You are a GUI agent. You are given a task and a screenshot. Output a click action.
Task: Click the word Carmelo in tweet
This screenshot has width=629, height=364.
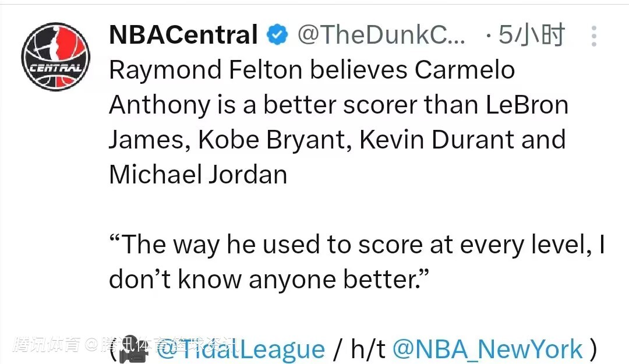pos(464,70)
